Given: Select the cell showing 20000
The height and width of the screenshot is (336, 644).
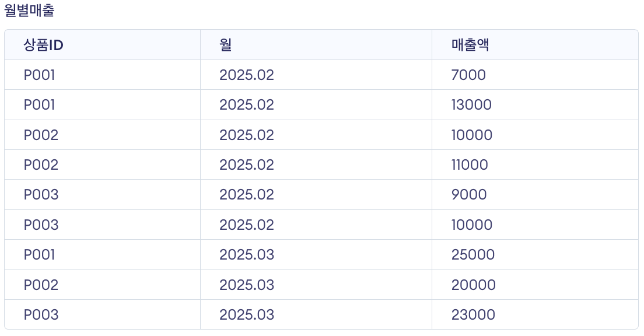Looking at the screenshot, I should tap(535, 285).
